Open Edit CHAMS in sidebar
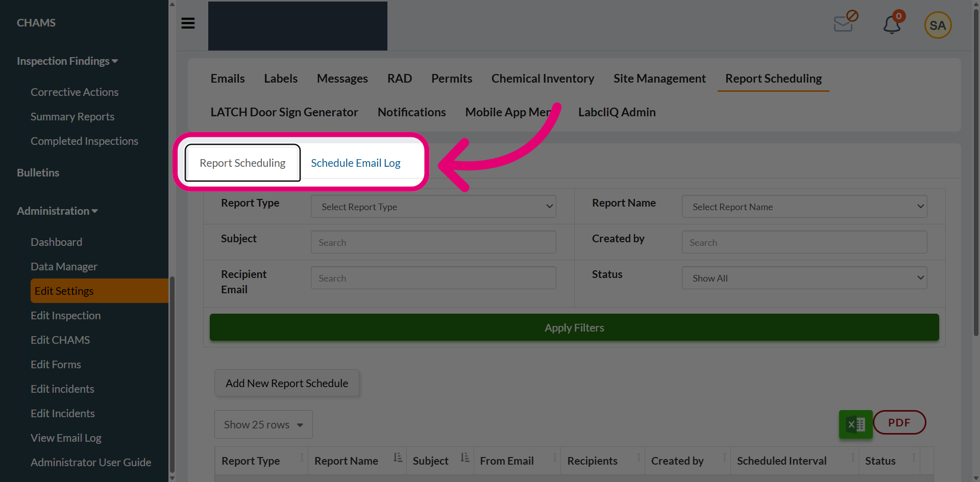 click(60, 340)
